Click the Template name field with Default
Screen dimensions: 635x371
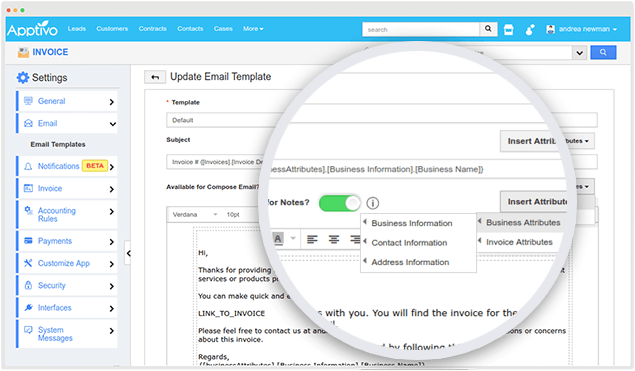point(381,120)
